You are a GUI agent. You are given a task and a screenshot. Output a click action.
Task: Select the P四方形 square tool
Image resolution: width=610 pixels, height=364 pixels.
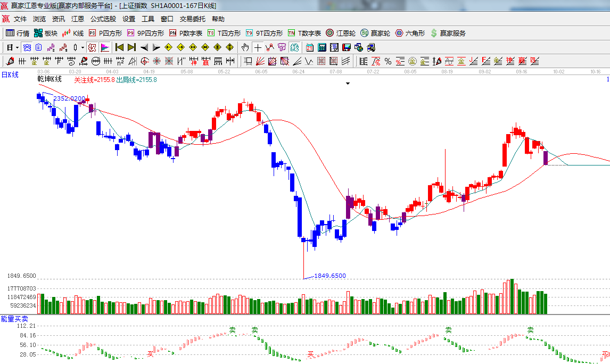coord(105,33)
